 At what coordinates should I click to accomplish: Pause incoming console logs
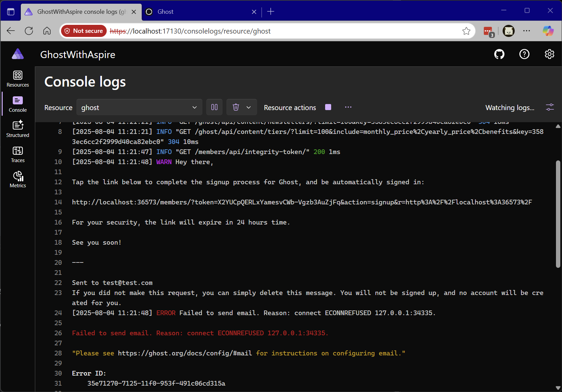pyautogui.click(x=214, y=107)
